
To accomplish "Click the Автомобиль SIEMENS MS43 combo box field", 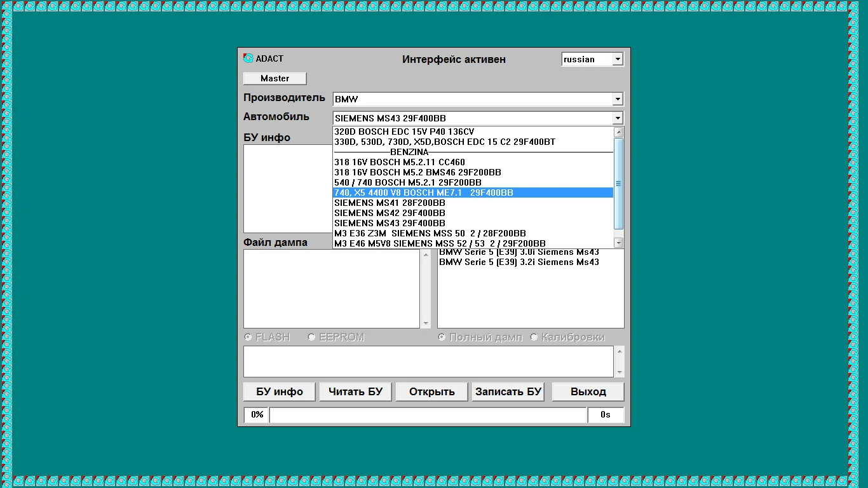I will [x=473, y=118].
